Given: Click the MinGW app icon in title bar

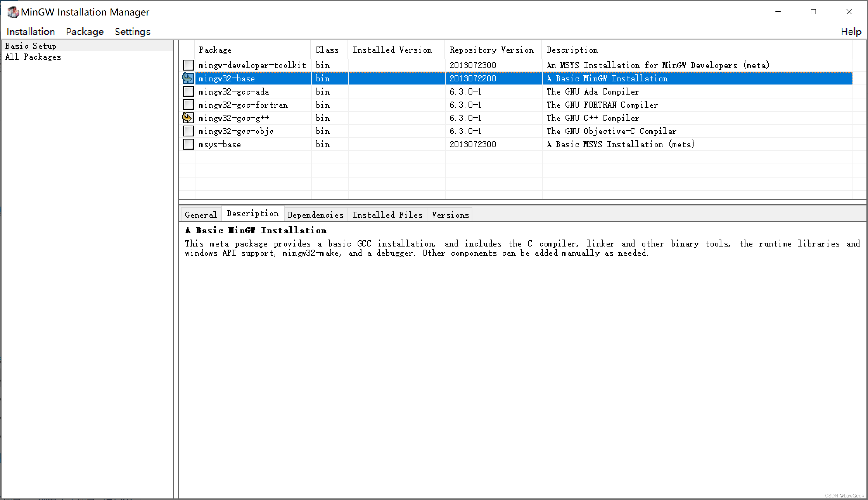Looking at the screenshot, I should (13, 12).
